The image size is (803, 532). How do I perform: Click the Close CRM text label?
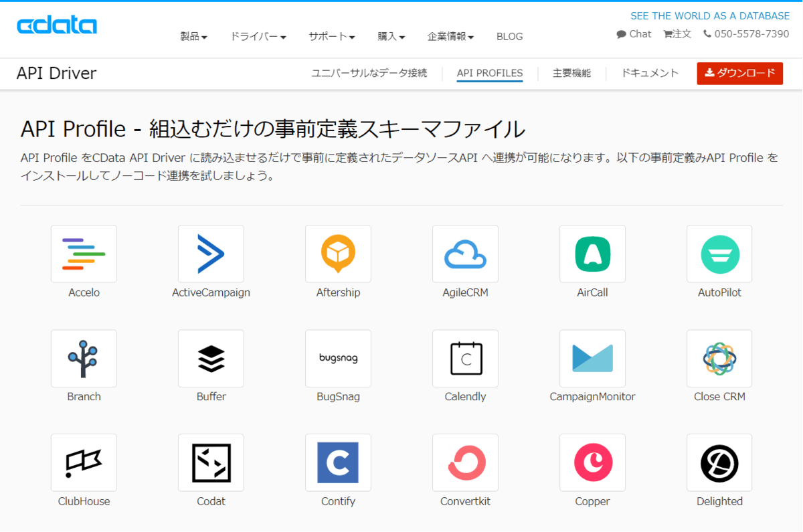tap(719, 397)
